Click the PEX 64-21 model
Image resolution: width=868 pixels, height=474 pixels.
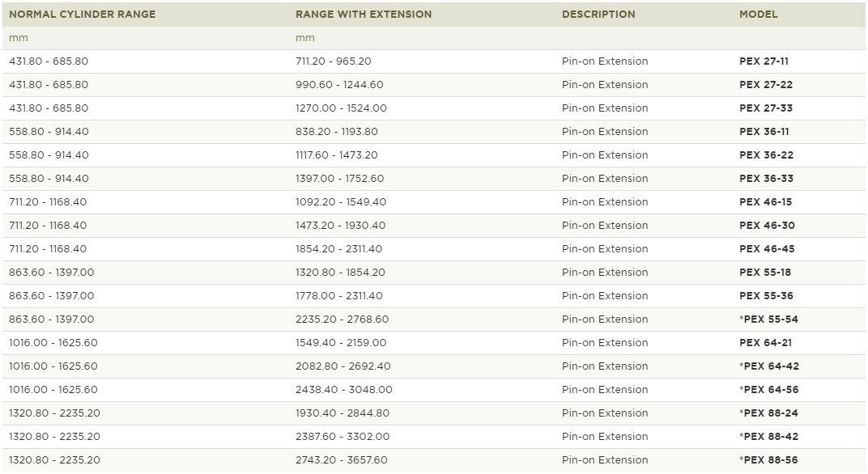click(x=766, y=343)
